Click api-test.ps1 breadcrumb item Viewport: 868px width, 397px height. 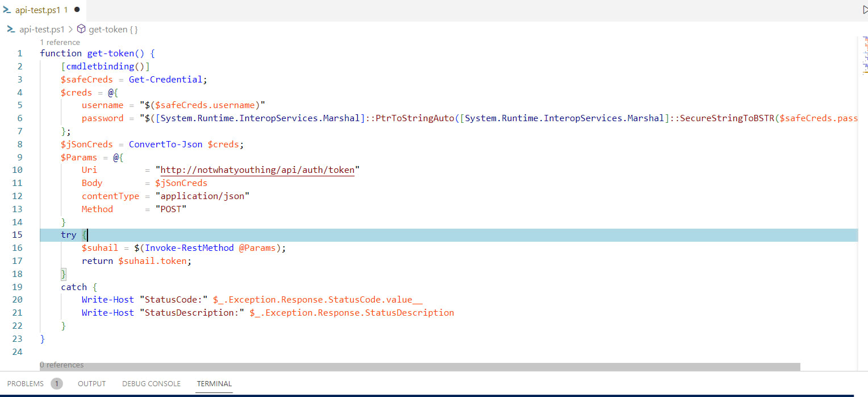42,29
